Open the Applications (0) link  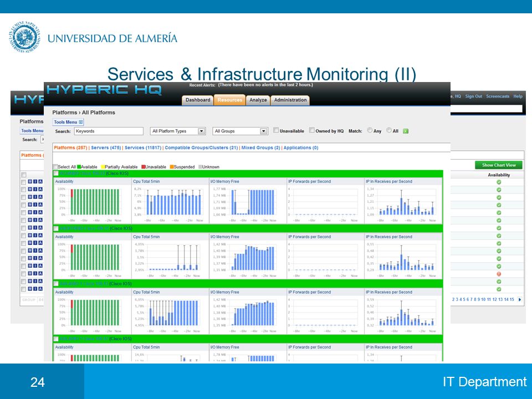click(301, 147)
